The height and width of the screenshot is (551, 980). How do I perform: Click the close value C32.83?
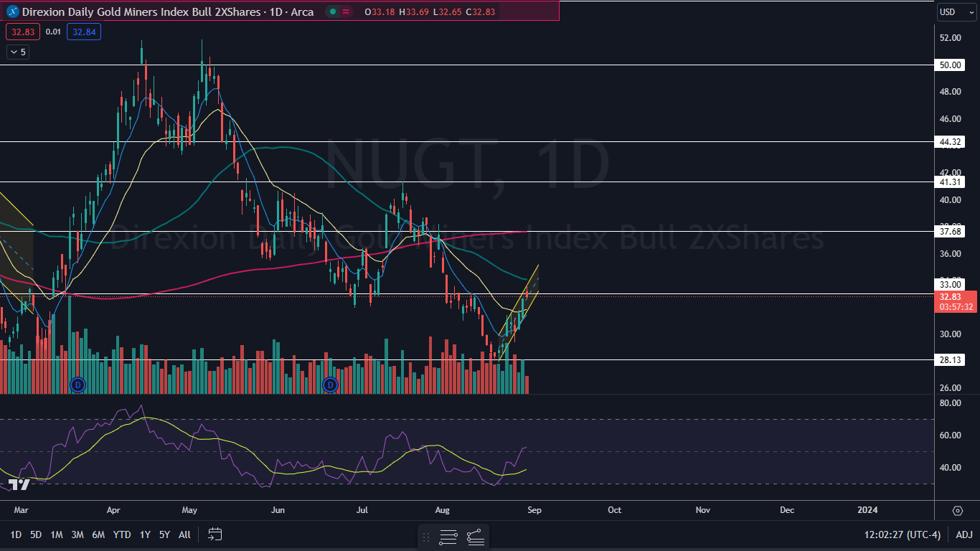(480, 11)
